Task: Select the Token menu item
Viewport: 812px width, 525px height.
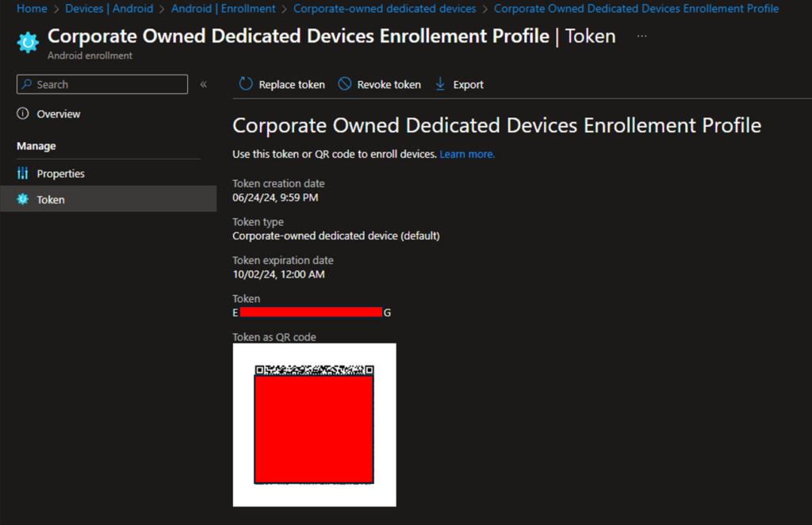Action: (108, 199)
